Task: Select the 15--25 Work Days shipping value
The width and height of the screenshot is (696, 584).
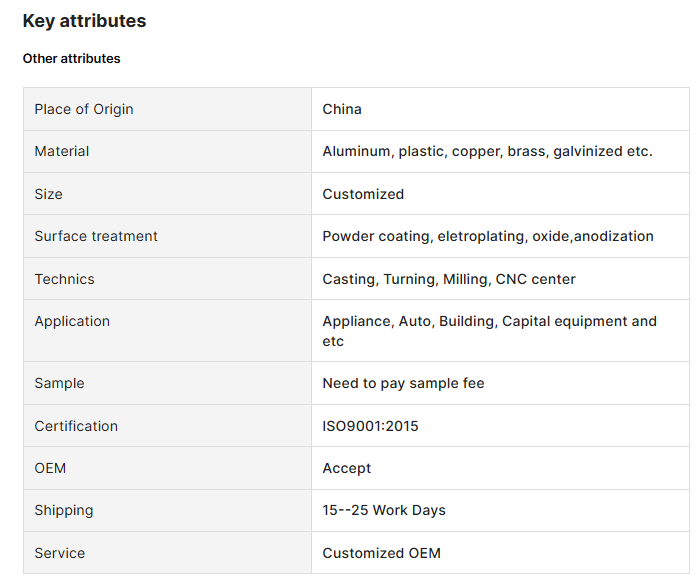Action: coord(384,510)
